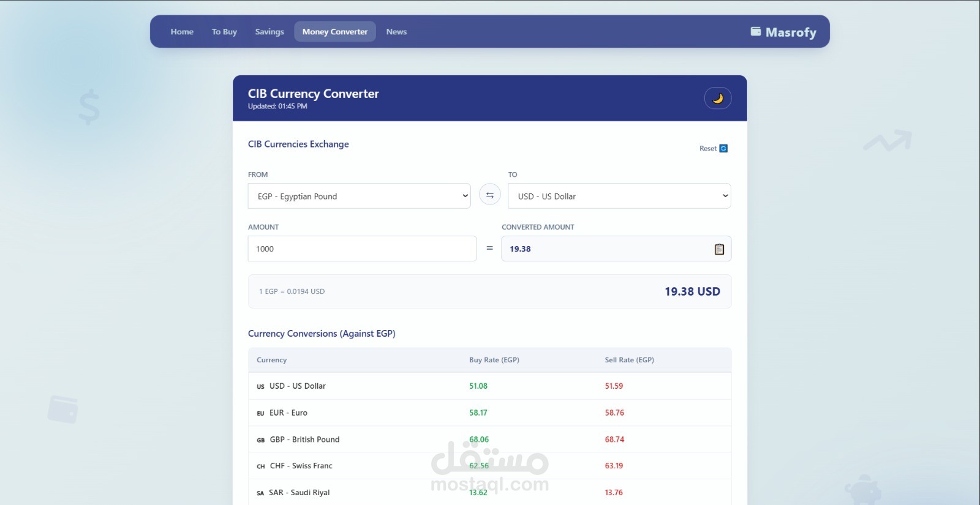Screen dimensions: 980x505
Task: Click the US flag code beside USD
Action: pos(260,387)
